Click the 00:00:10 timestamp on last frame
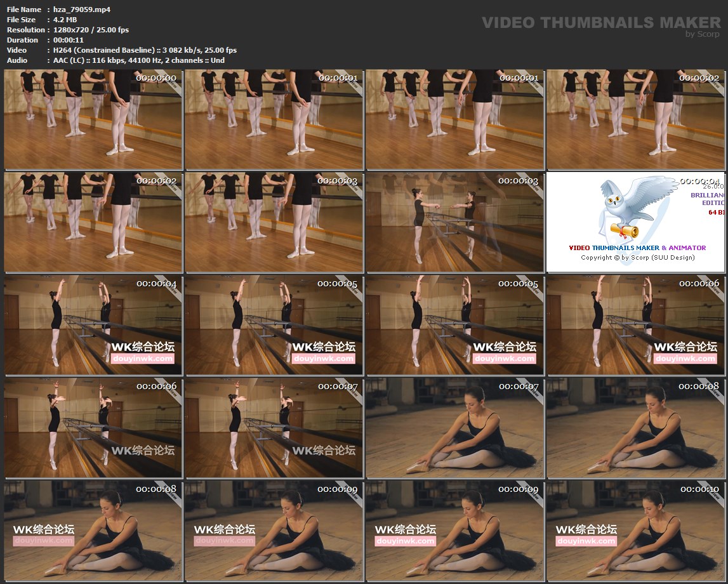 click(699, 489)
